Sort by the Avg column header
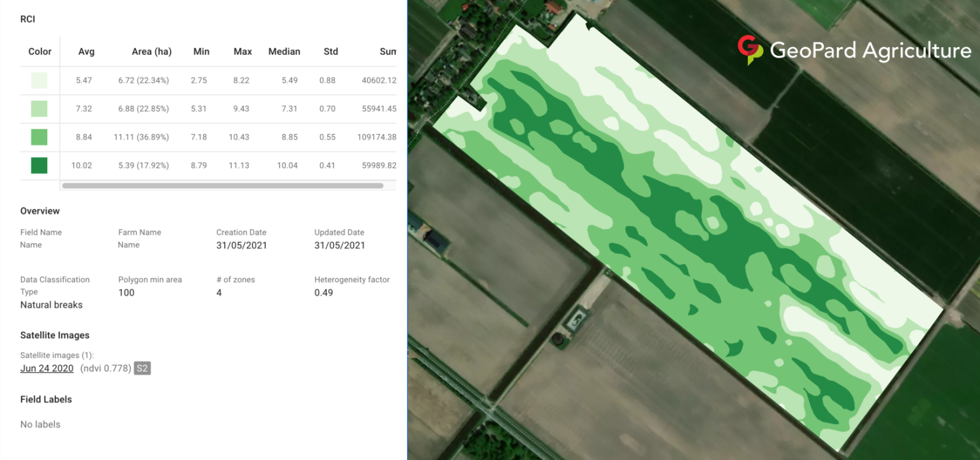Image resolution: width=980 pixels, height=460 pixels. pyautogui.click(x=86, y=52)
